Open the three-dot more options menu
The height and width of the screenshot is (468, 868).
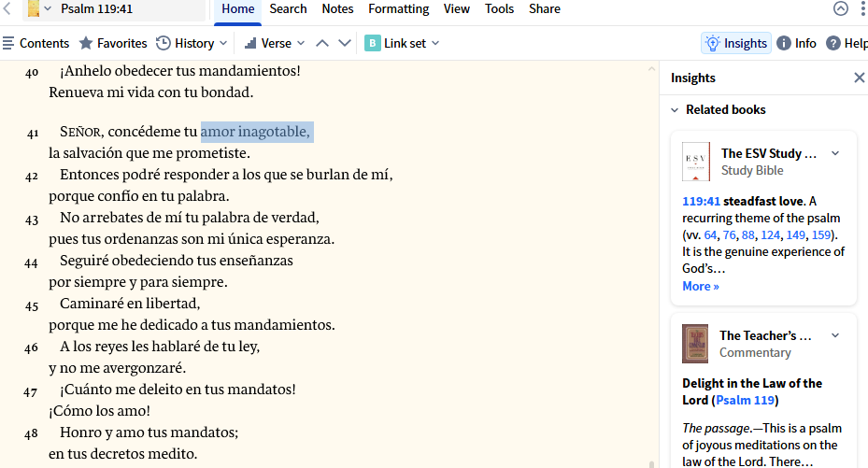[862, 8]
